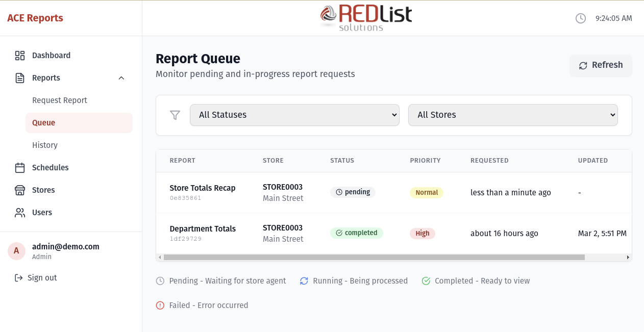Switch to the History section
Viewport: 644px width, 332px height.
(x=45, y=145)
